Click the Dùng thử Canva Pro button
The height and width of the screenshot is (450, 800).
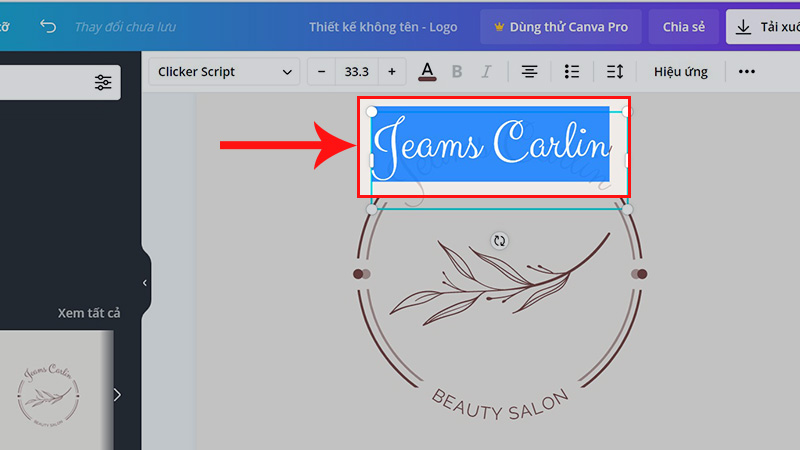[x=559, y=27]
